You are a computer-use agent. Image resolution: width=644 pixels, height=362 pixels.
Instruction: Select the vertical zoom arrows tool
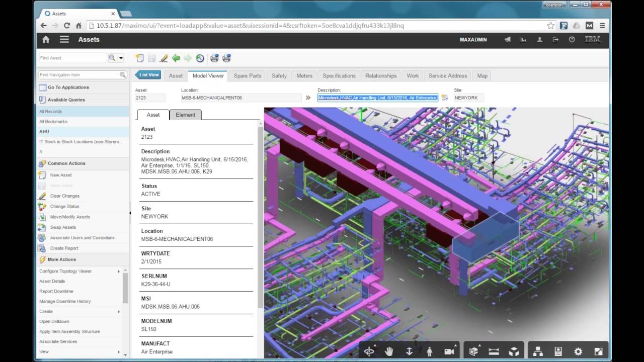pos(409,351)
